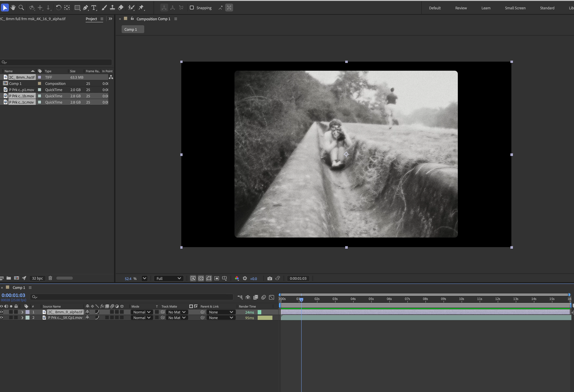Select the Puppet Pin tool
Viewport: 574px width, 392px height.
coord(141,8)
